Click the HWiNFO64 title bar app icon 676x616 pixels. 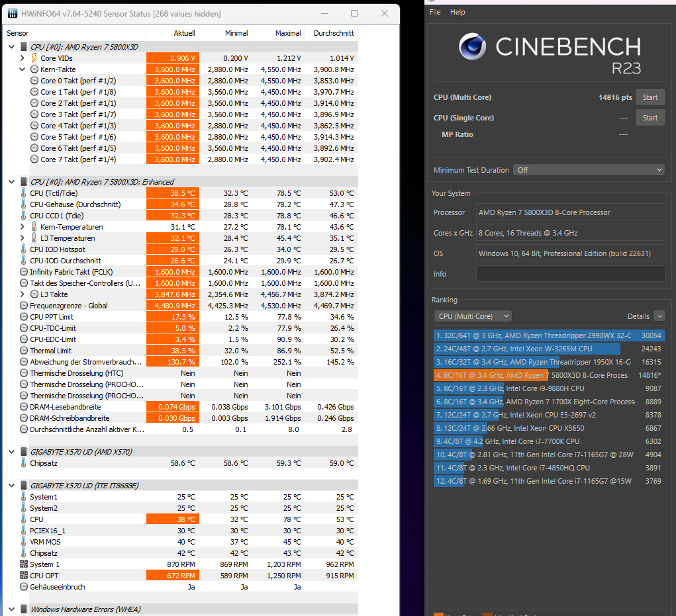(13, 14)
